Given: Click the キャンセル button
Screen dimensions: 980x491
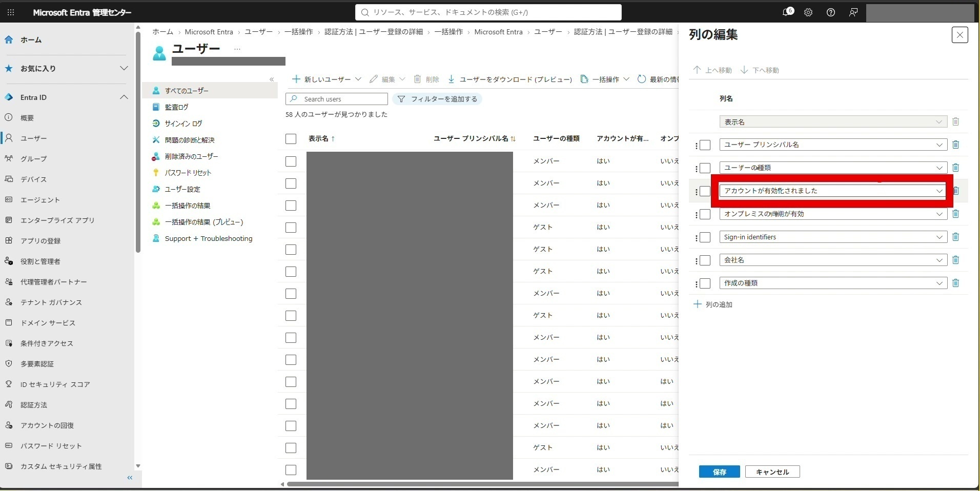Looking at the screenshot, I should [772, 472].
